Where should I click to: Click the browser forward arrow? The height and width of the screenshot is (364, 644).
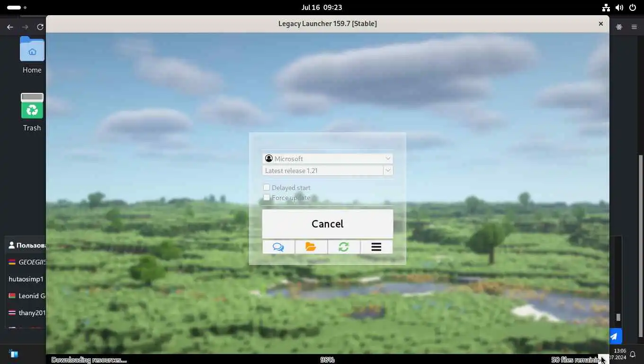tap(25, 27)
